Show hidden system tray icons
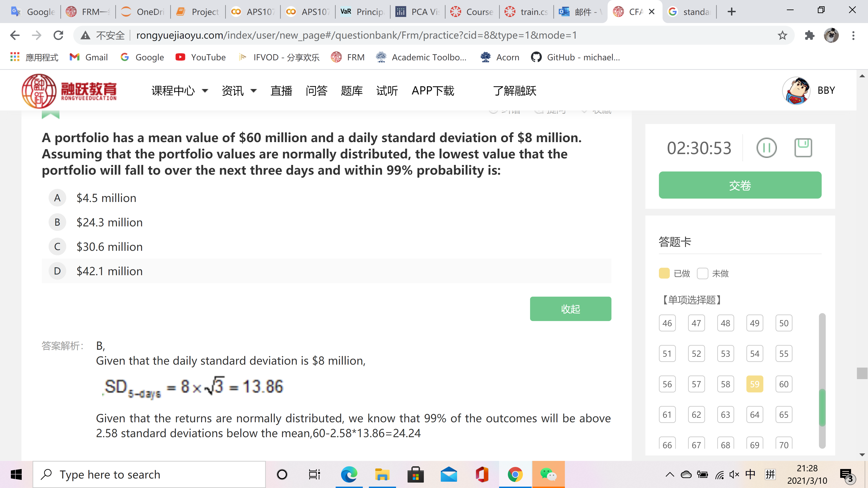 click(x=670, y=474)
